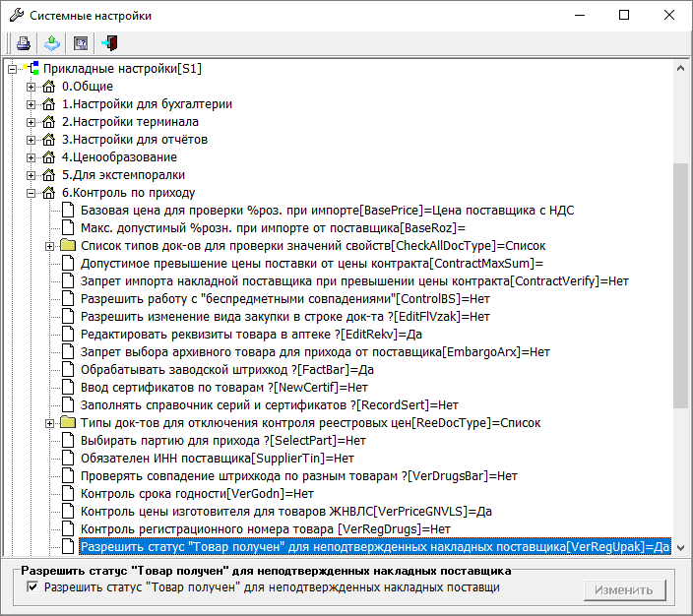Click folder icon of Список типов док-ов

(x=67, y=246)
